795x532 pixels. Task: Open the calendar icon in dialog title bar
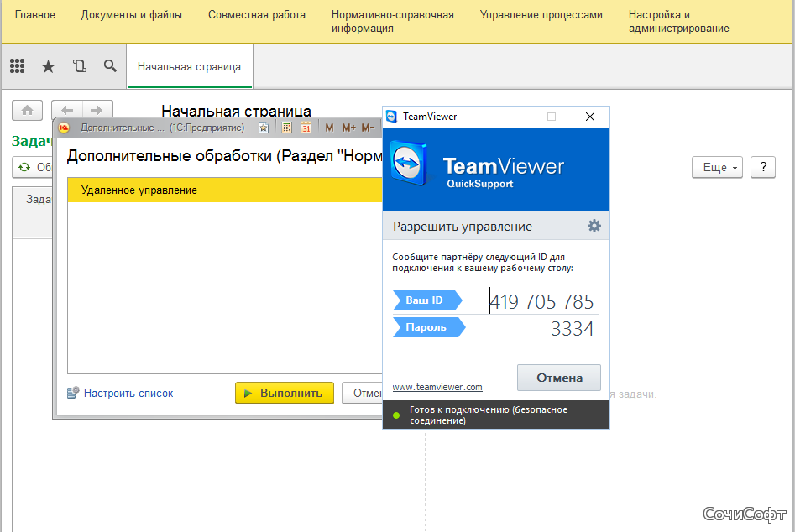(x=306, y=128)
